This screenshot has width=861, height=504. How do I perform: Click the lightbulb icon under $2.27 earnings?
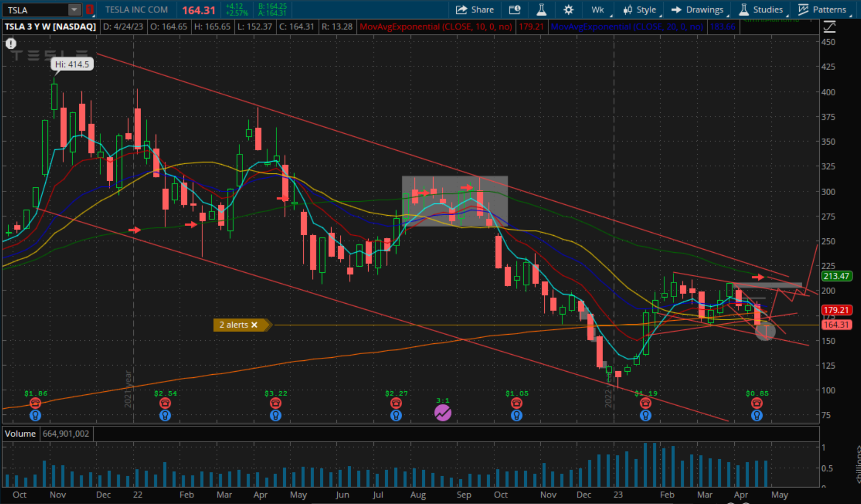point(395,415)
